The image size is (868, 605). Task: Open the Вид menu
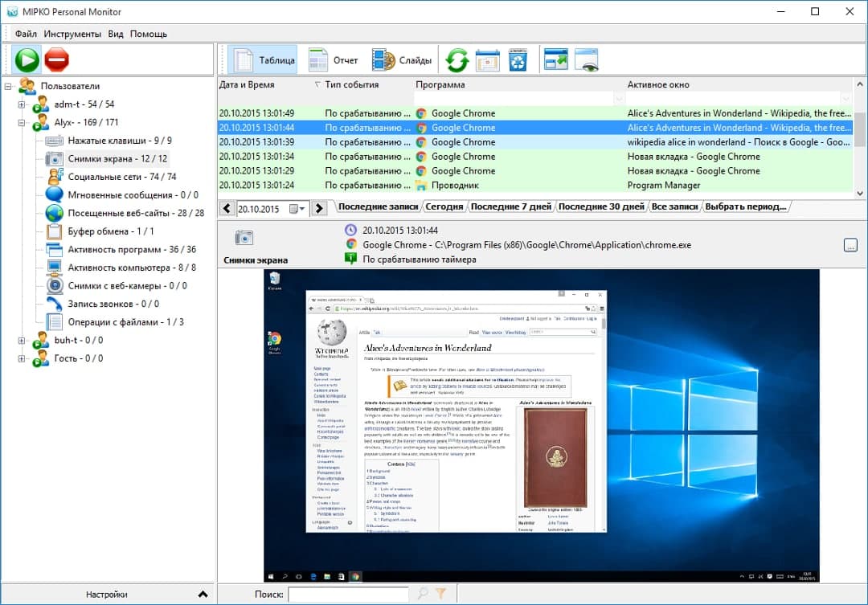(x=115, y=34)
